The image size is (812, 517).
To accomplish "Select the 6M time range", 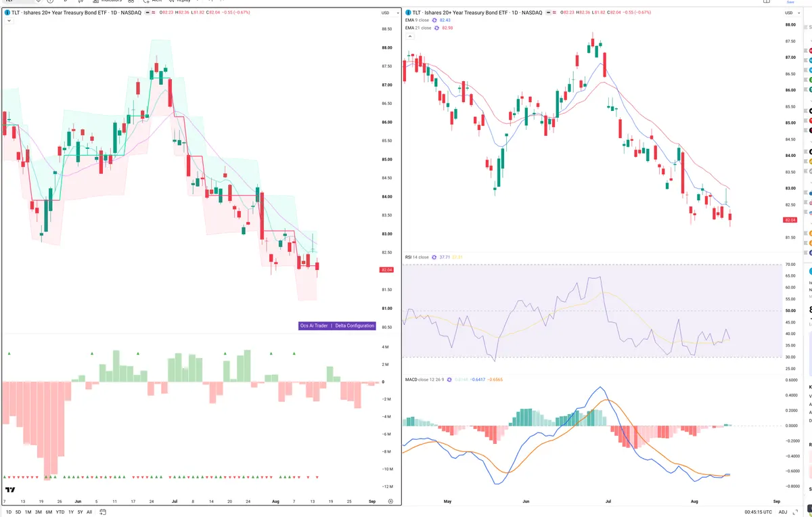I will coord(49,512).
